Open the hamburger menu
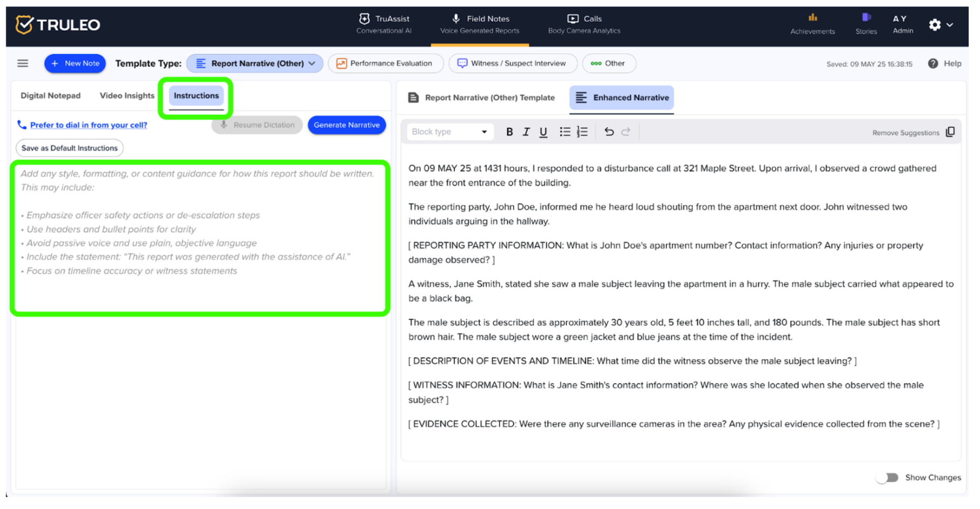The height and width of the screenshot is (509, 980). [x=23, y=64]
